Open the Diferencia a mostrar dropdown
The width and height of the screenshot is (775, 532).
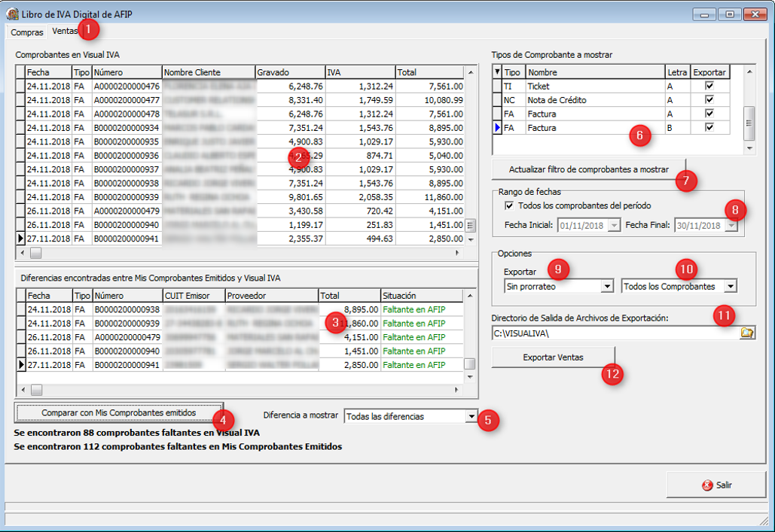pos(471,416)
